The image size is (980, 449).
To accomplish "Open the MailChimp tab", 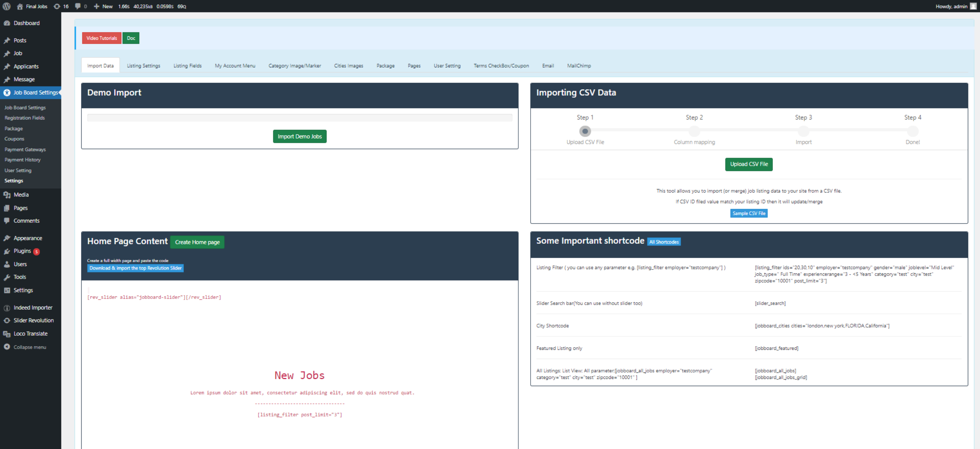I will tap(579, 65).
